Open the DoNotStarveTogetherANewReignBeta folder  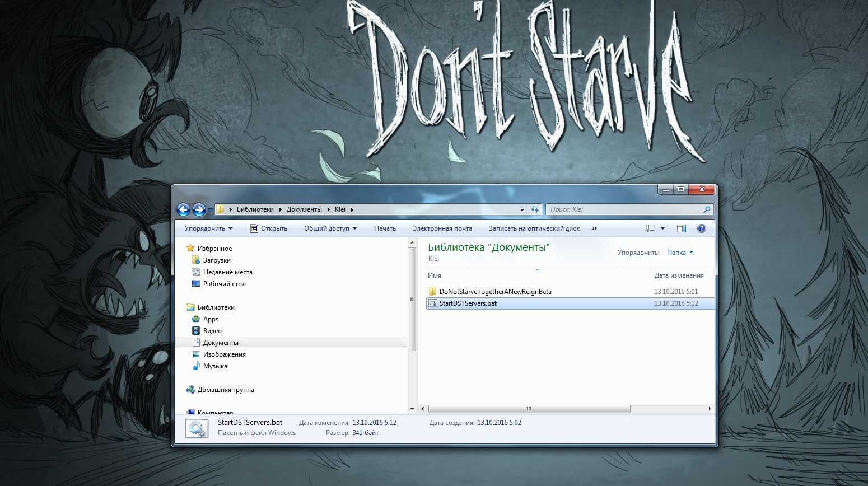click(495, 292)
